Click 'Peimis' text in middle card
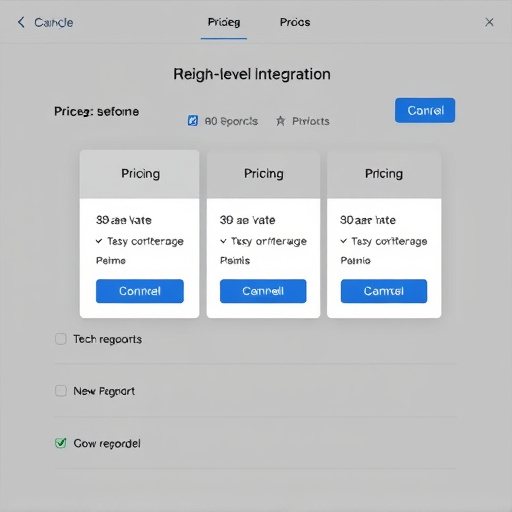This screenshot has height=512, width=512. click(235, 260)
